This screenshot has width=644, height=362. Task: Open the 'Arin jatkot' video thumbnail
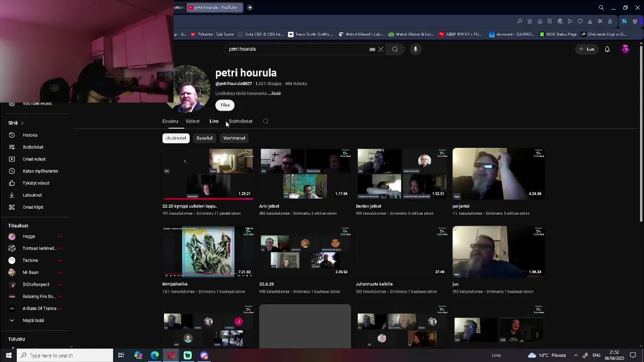pos(305,173)
